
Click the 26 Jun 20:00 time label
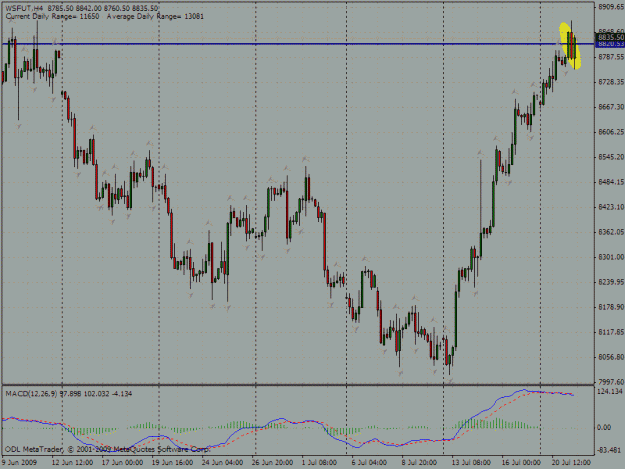tap(272, 462)
